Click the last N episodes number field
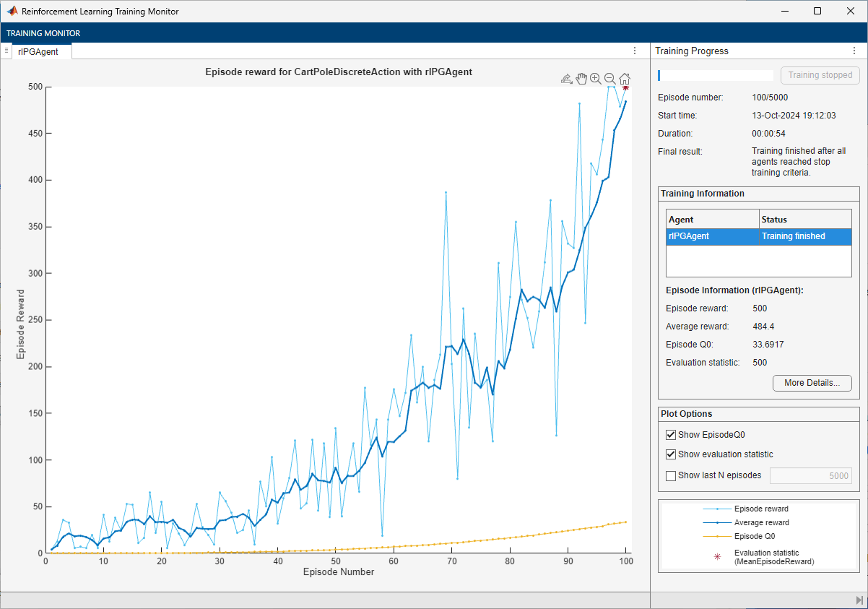This screenshot has height=609, width=868. click(810, 475)
